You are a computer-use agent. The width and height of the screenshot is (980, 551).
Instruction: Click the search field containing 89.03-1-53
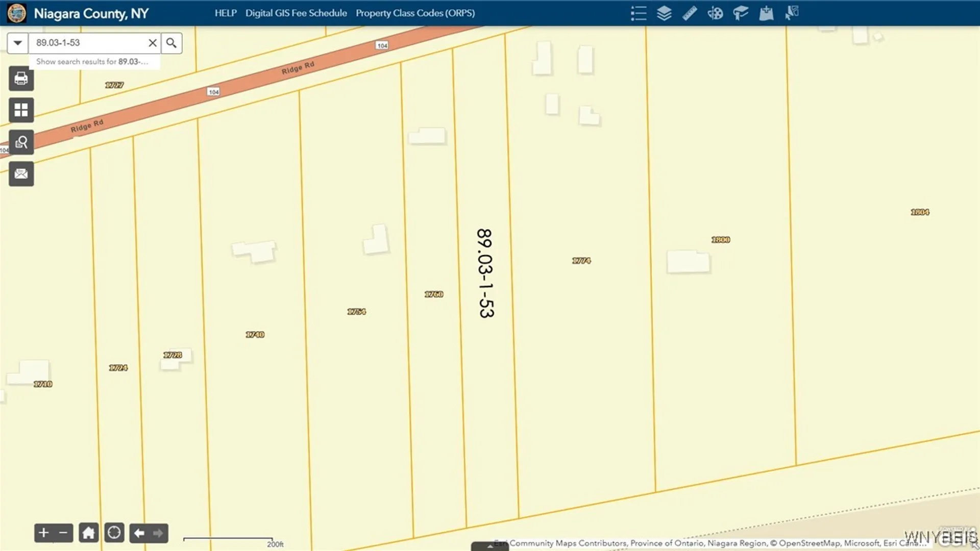(87, 43)
